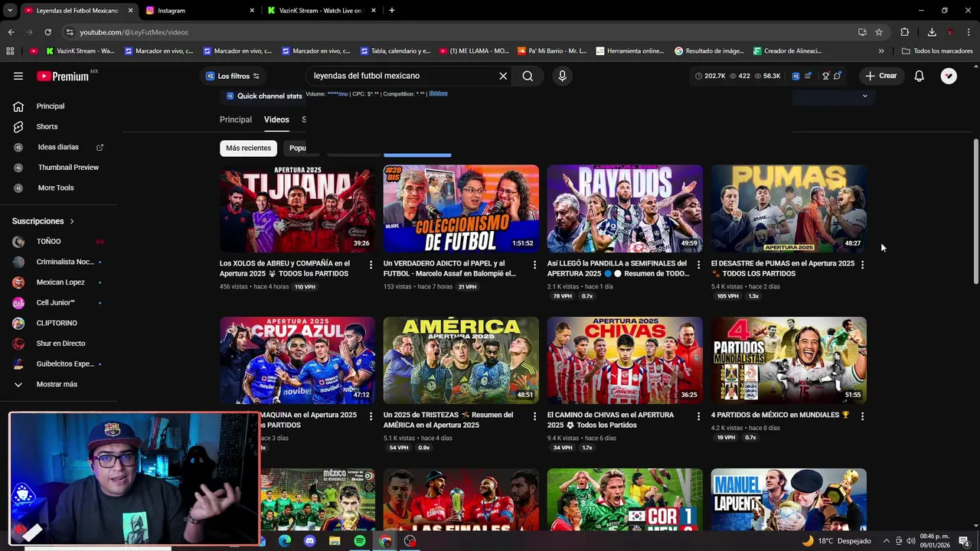This screenshot has width=980, height=551.
Task: Open the Chrome extensions puzzle icon
Action: [905, 32]
